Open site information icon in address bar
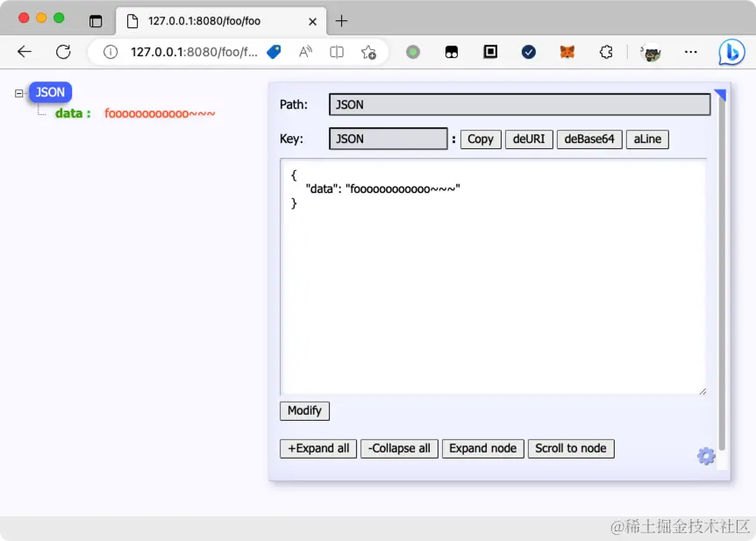 click(x=111, y=52)
